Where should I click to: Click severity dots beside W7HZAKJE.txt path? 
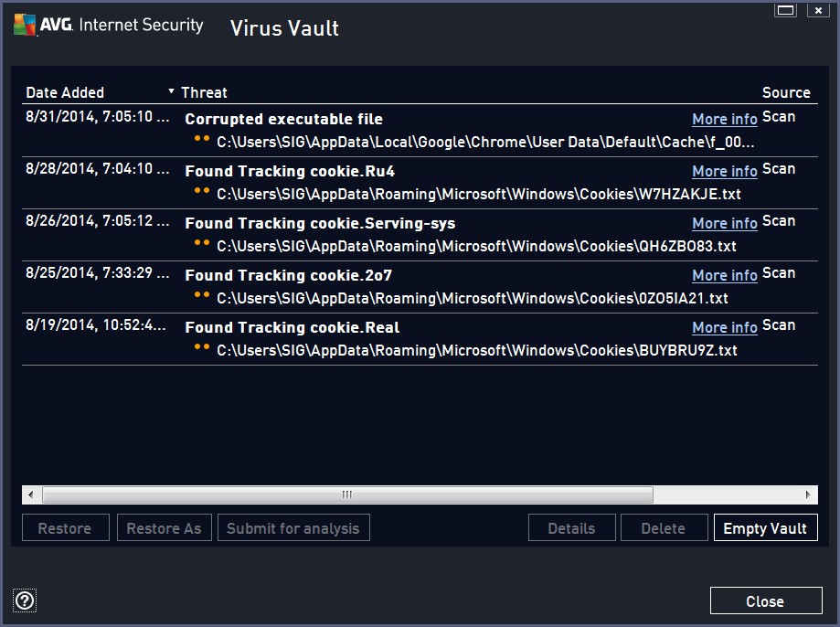coord(202,190)
